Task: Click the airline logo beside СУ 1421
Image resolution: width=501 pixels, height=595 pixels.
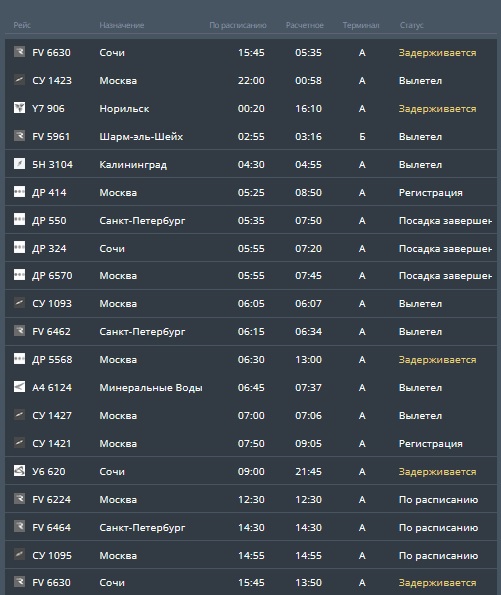Action: tap(19, 442)
